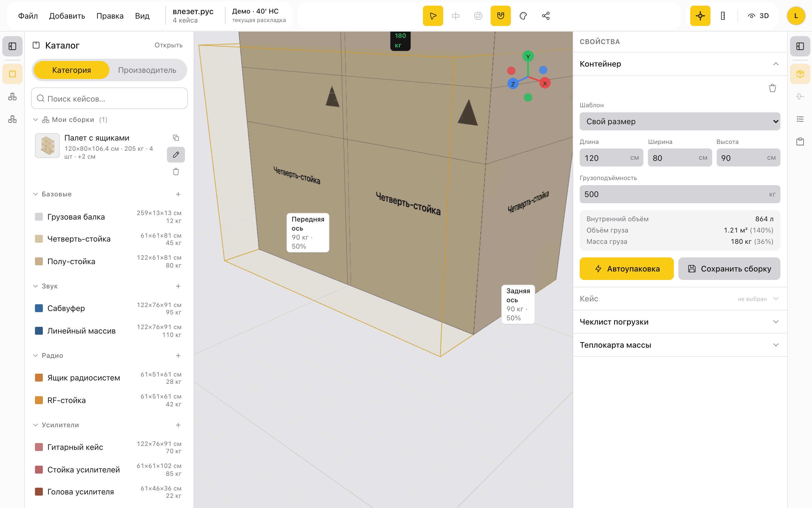Open the Шаблон dropdown Свой размер
This screenshot has height=508, width=812.
tap(680, 121)
